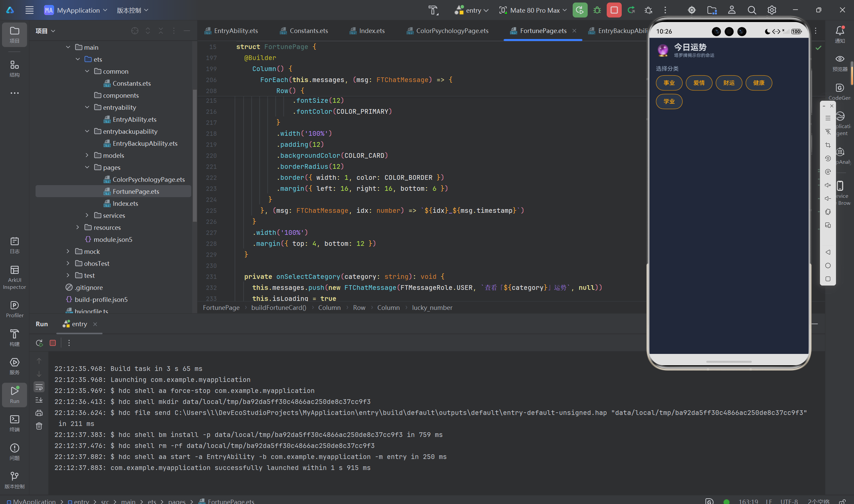Click the build hammer icon in top toolbar

(x=433, y=10)
